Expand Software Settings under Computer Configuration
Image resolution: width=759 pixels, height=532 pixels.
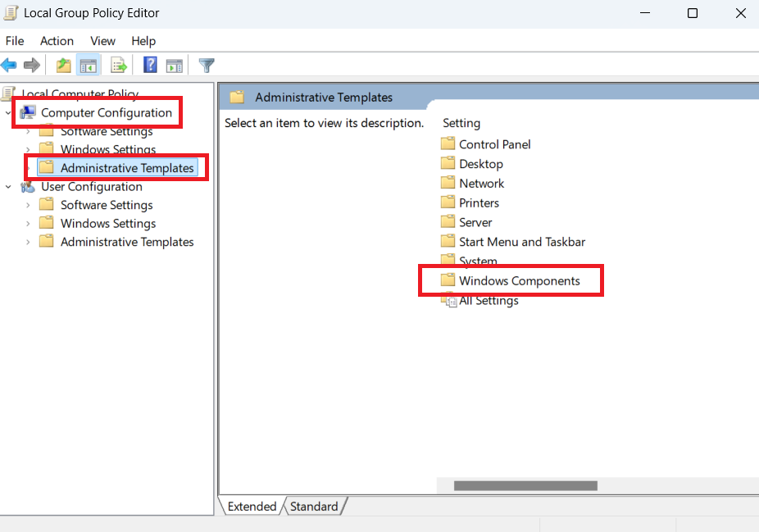[x=28, y=131]
